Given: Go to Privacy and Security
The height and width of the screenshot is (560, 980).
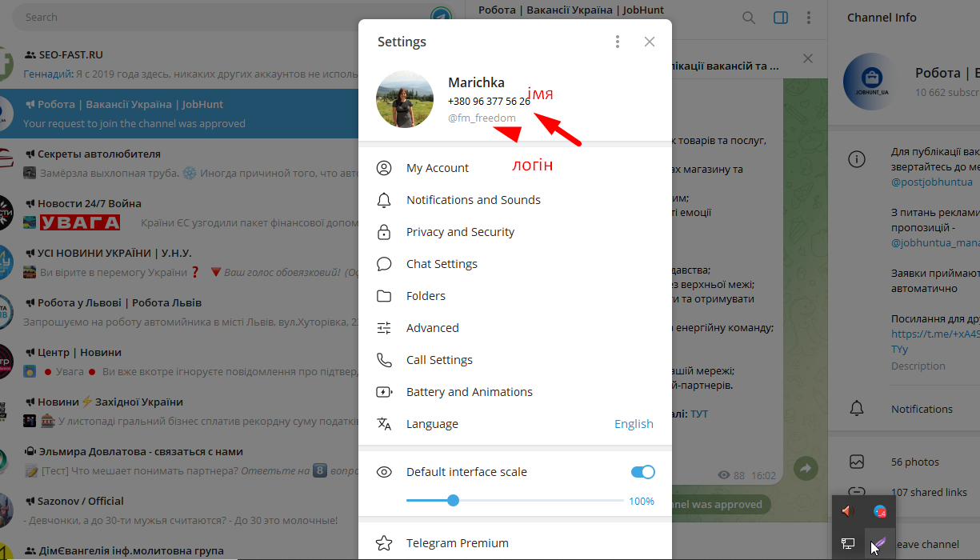Looking at the screenshot, I should 515,232.
